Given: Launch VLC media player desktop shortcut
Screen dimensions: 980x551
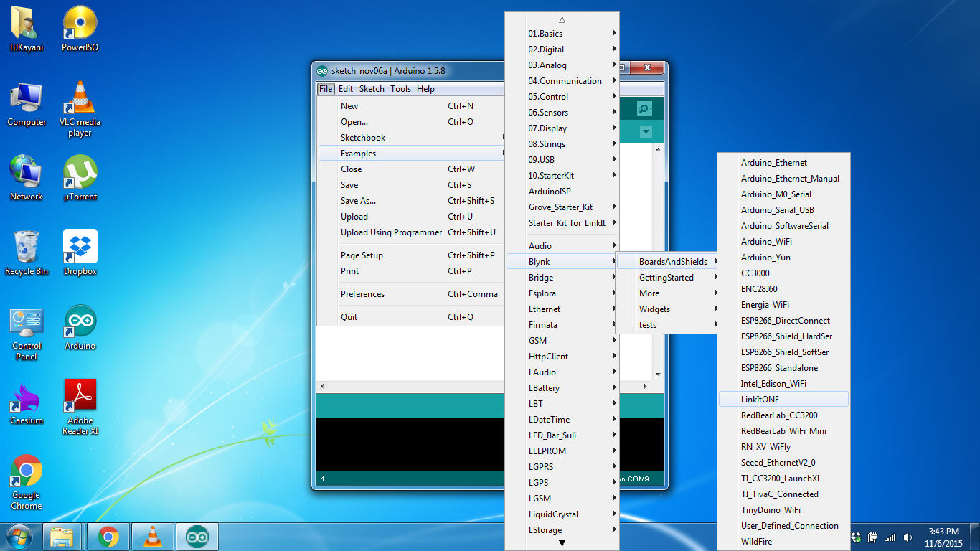Looking at the screenshot, I should (x=80, y=109).
